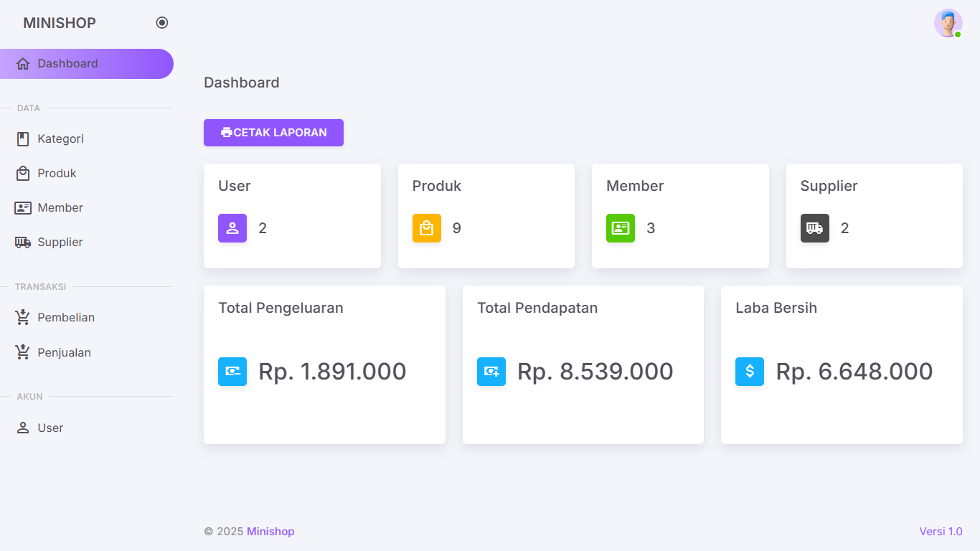The height and width of the screenshot is (551, 980).
Task: Open Kategori from the sidebar
Action: click(60, 139)
